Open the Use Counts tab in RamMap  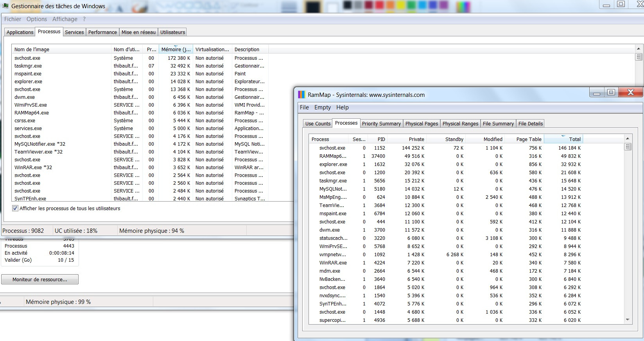pos(318,123)
